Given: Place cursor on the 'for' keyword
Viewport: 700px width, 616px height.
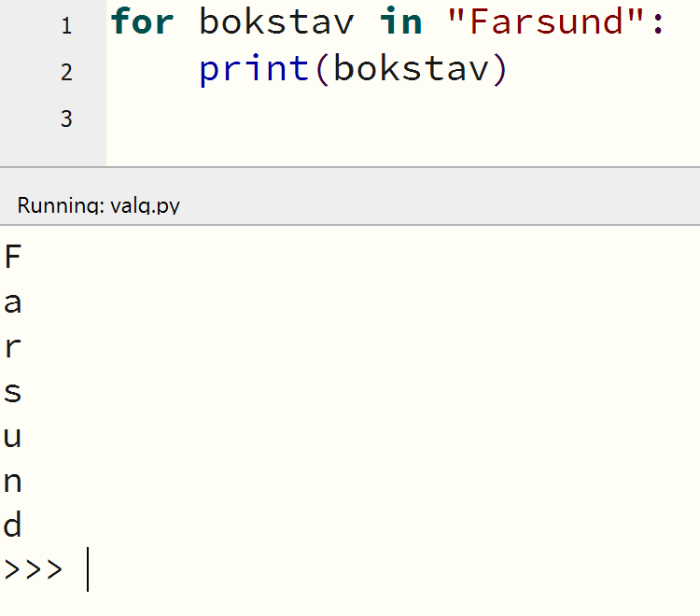Looking at the screenshot, I should pos(143,22).
